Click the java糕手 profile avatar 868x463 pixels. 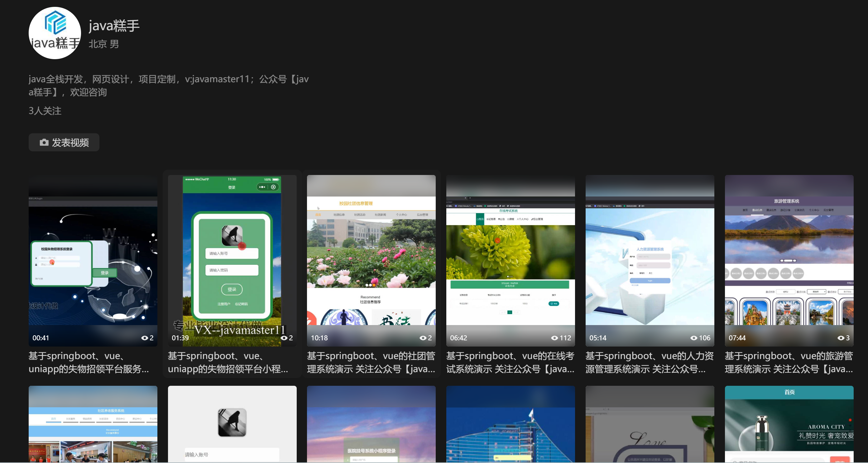click(x=55, y=33)
